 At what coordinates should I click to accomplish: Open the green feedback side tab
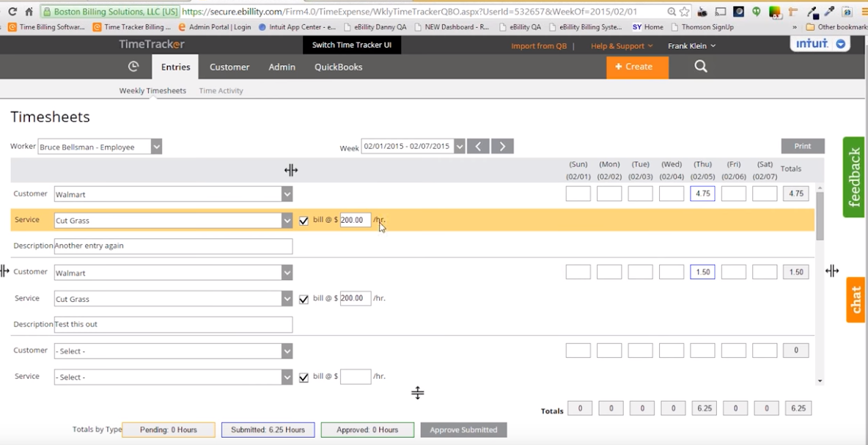pos(853,177)
